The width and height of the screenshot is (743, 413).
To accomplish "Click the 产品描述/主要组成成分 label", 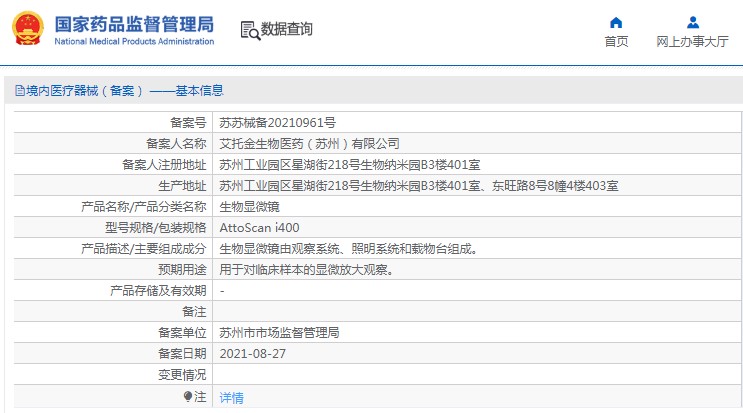I will point(144,249).
